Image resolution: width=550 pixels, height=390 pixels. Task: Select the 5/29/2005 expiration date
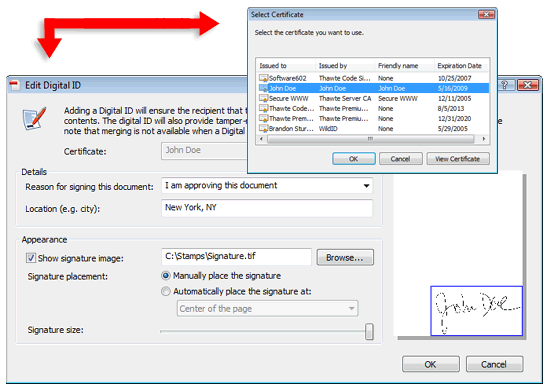(452, 129)
